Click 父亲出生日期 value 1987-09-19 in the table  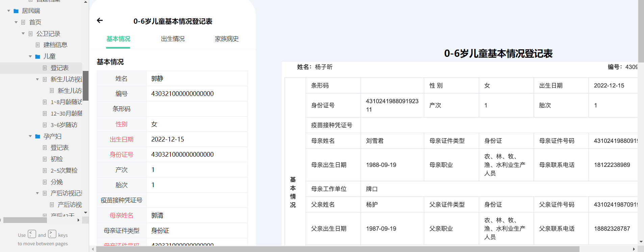point(381,229)
